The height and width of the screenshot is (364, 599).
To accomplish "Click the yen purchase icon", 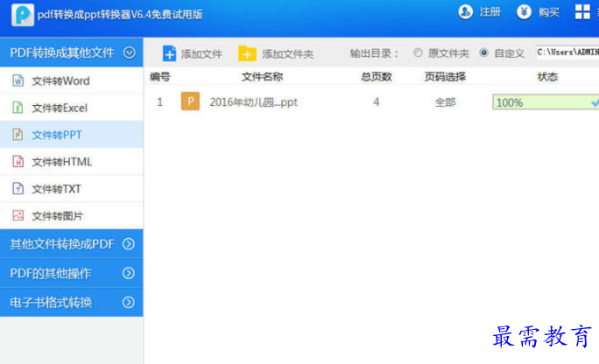I will point(524,12).
